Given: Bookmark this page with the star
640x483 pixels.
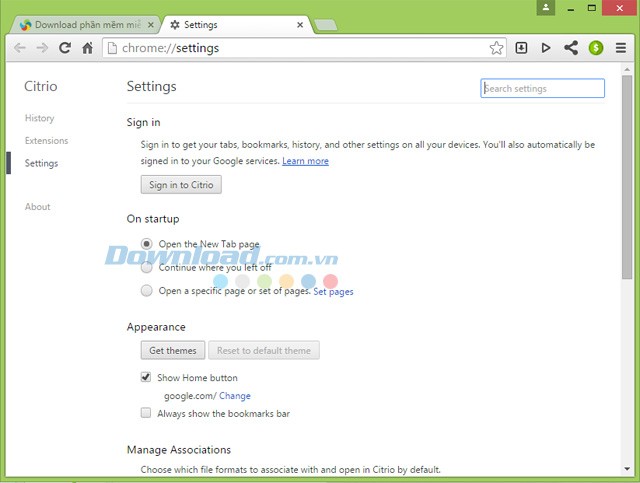Looking at the screenshot, I should point(496,47).
